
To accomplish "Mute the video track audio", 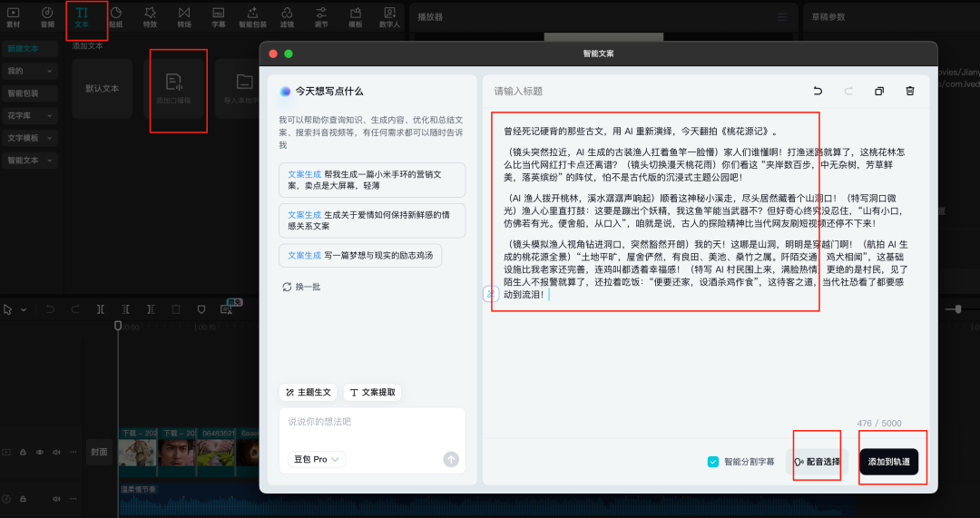I will coord(55,452).
